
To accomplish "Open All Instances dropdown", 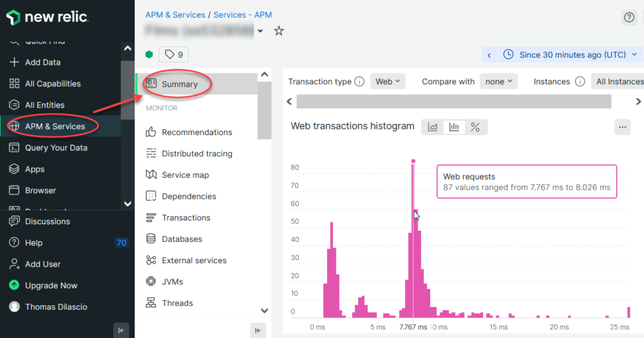I will point(618,82).
